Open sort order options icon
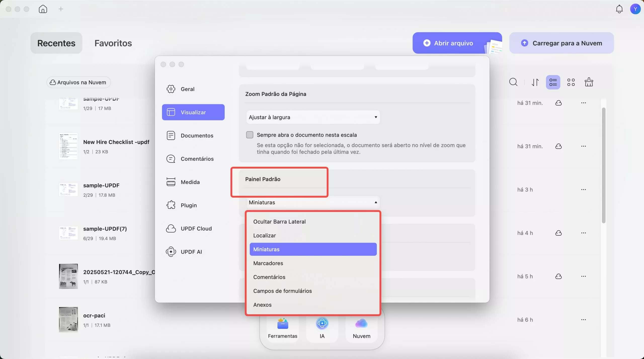This screenshot has height=359, width=644. pyautogui.click(x=535, y=82)
